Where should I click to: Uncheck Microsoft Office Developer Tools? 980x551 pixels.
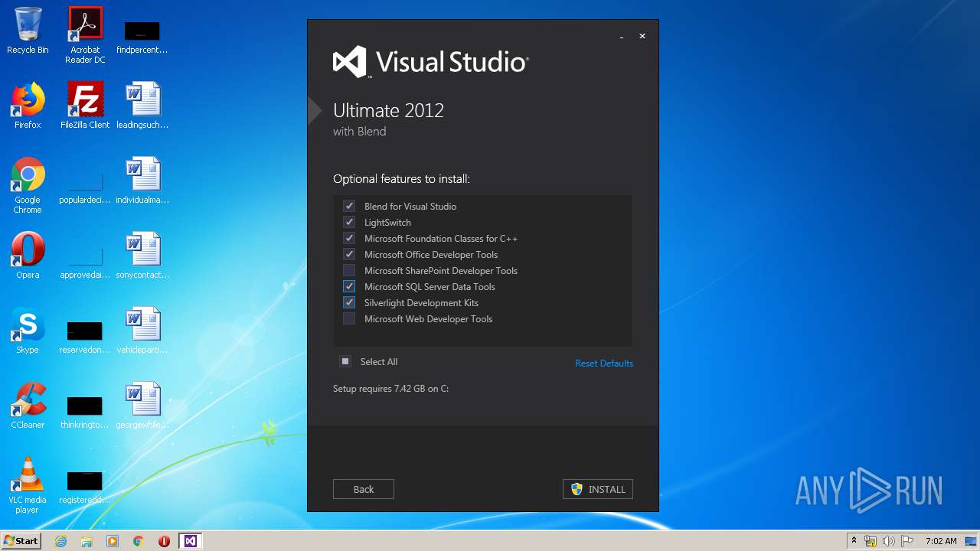point(349,255)
